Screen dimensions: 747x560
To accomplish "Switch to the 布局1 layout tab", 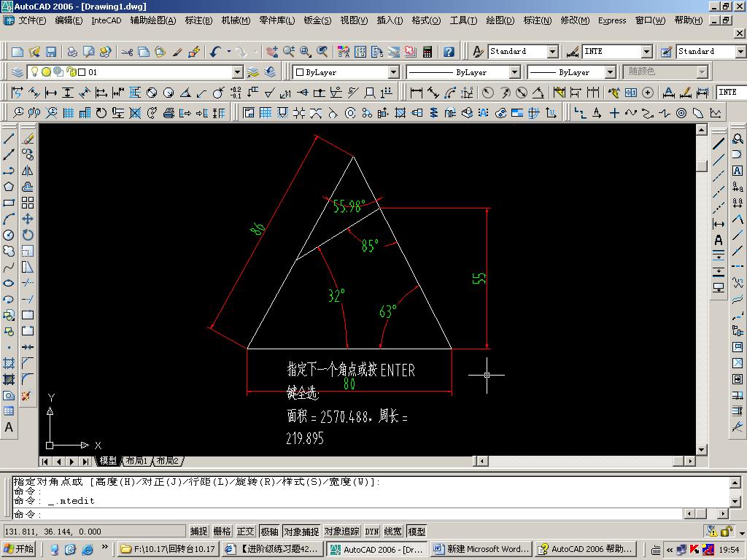I will pyautogui.click(x=136, y=461).
